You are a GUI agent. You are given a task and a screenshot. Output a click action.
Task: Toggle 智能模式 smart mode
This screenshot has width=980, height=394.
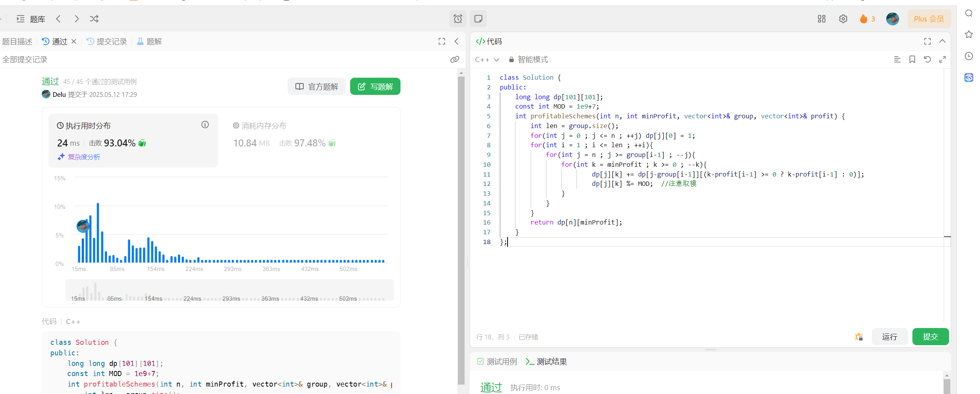[x=528, y=59]
